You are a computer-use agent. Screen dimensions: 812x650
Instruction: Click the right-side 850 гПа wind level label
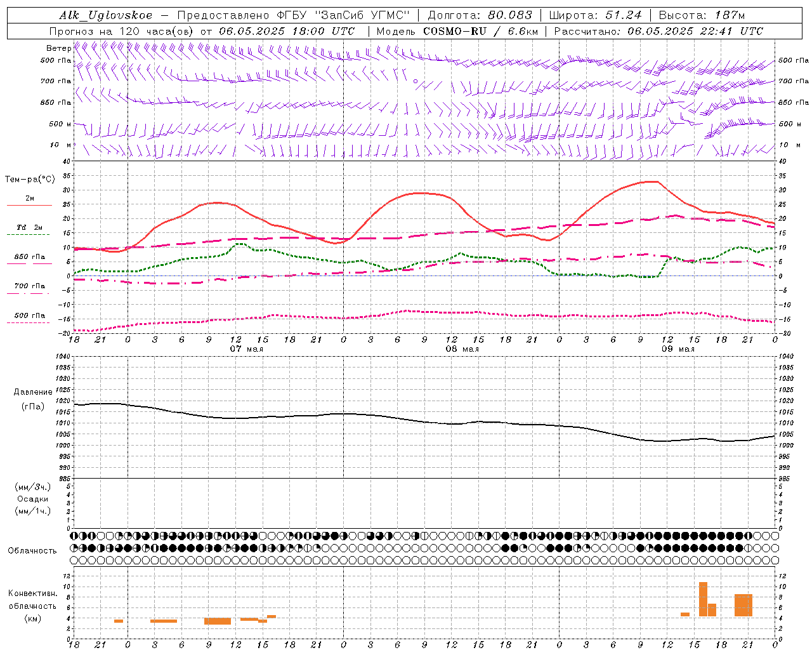[794, 102]
